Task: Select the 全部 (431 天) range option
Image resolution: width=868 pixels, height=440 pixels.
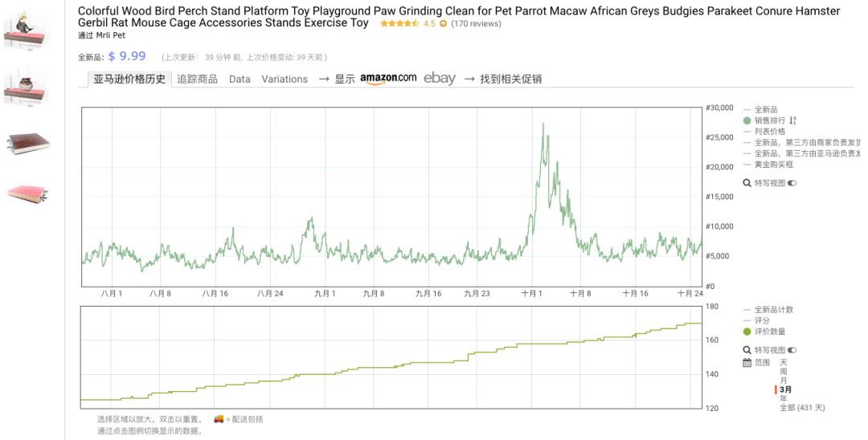Action: click(802, 408)
